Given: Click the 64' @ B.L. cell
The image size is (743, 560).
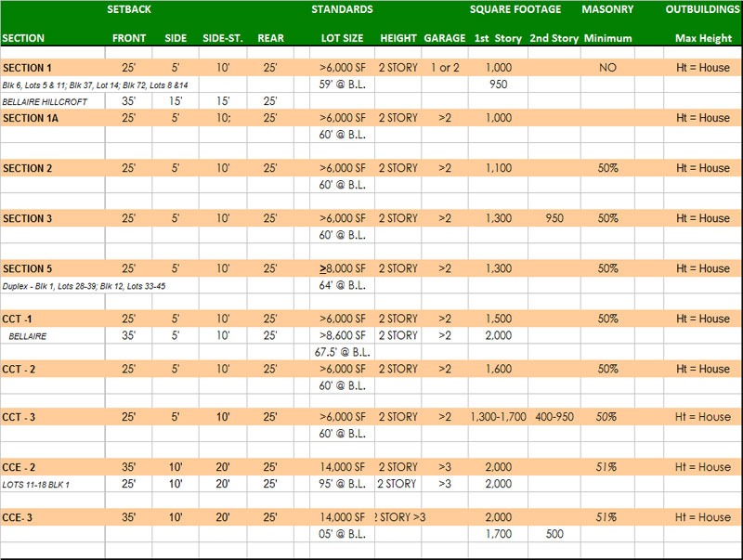Looking at the screenshot, I should pos(342,285).
